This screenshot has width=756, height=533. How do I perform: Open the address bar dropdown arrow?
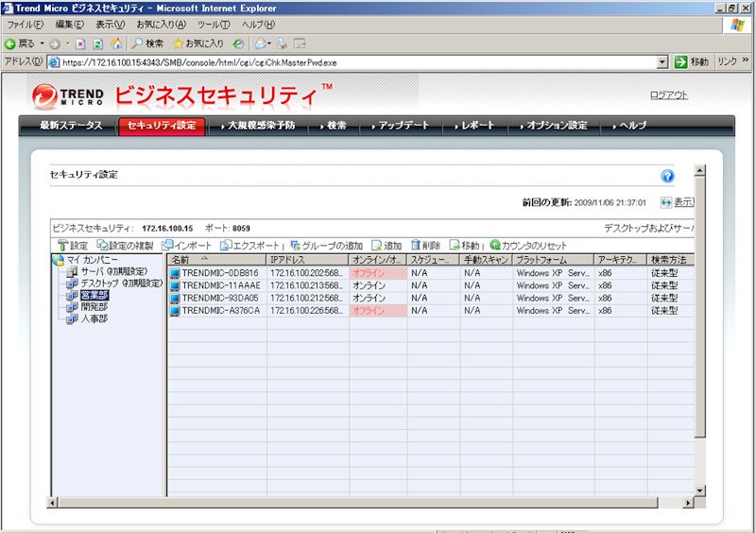click(662, 62)
